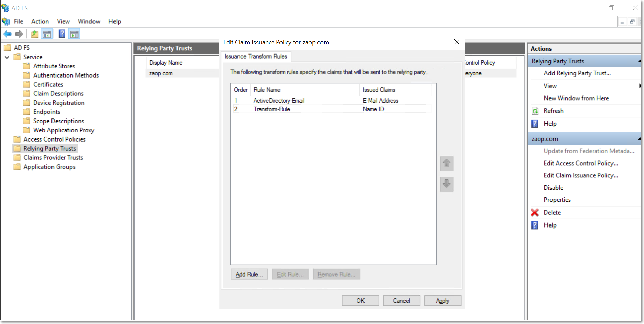Click the Help icon under zaop.com actions

535,225
